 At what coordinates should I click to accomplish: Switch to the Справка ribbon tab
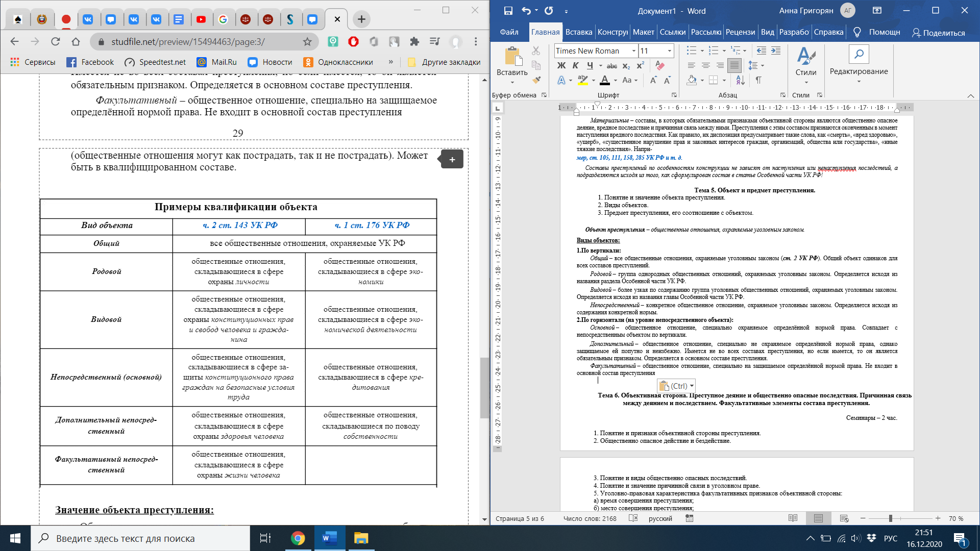click(828, 32)
